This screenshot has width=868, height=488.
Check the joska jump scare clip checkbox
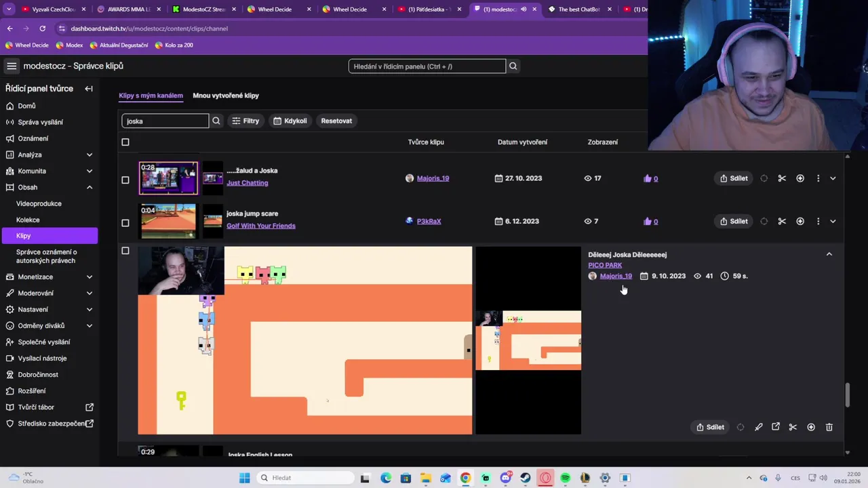tap(125, 223)
